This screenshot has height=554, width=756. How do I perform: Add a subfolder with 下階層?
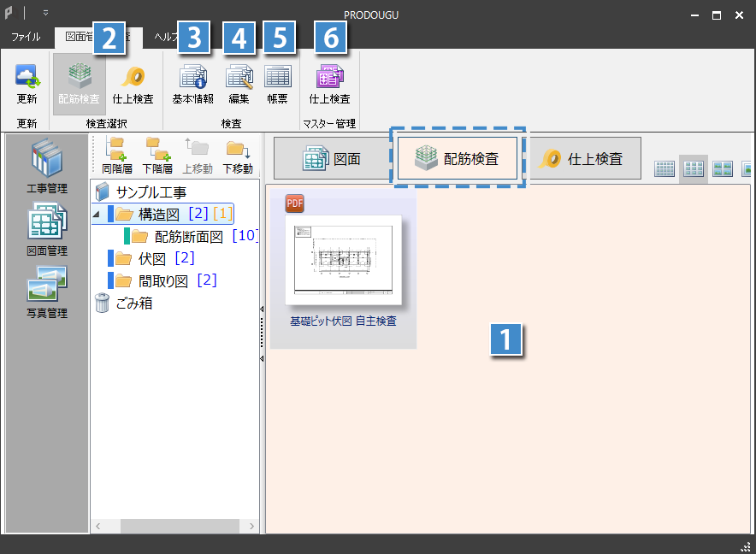point(157,156)
